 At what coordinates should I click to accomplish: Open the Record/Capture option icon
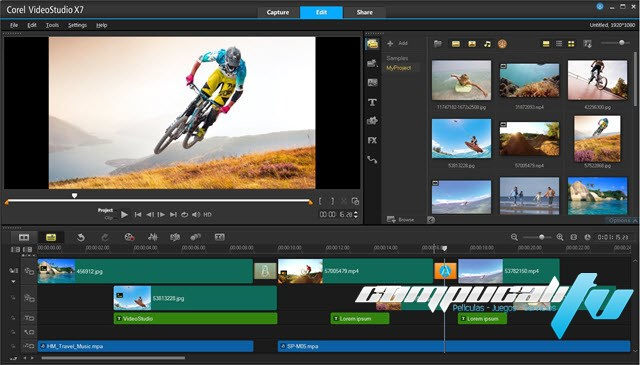tap(129, 237)
